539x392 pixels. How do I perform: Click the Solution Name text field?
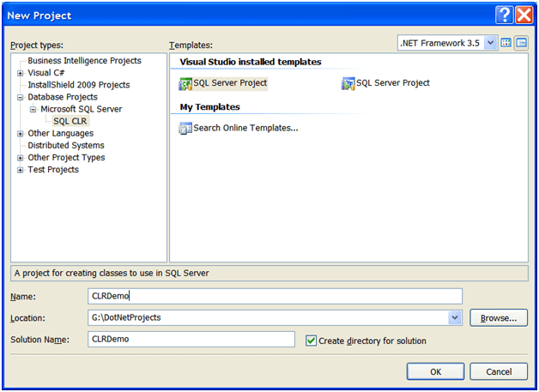[x=191, y=339]
